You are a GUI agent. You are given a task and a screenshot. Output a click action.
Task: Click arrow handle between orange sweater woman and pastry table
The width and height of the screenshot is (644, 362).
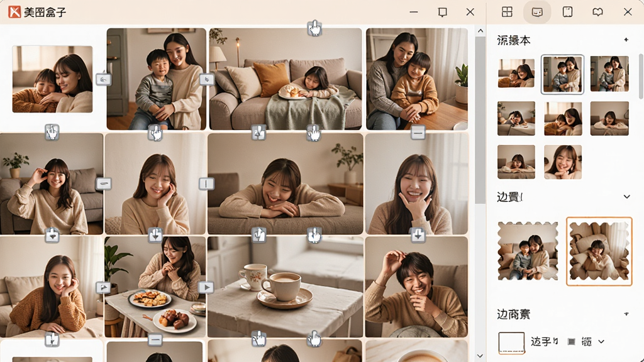103,287
